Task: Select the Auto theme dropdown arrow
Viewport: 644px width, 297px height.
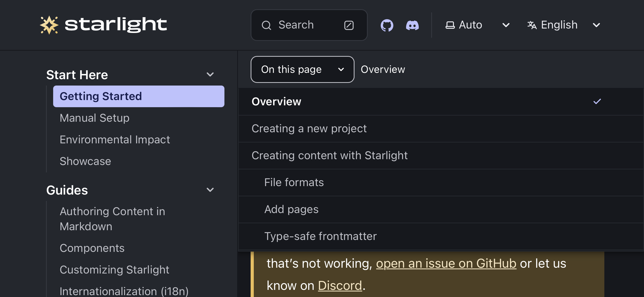Action: click(505, 25)
